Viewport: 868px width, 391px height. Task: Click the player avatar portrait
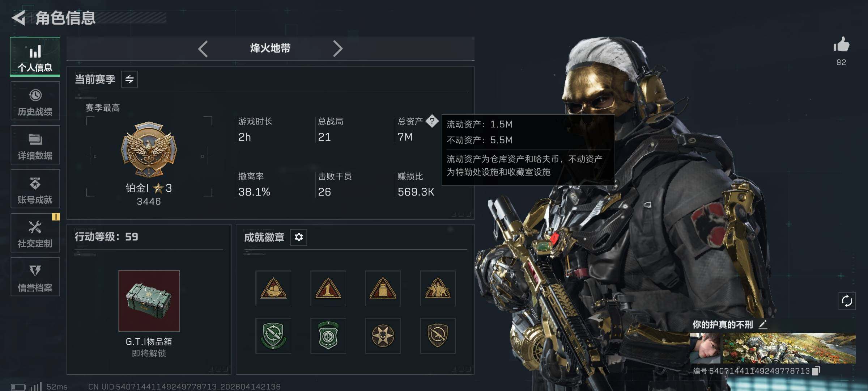click(705, 348)
